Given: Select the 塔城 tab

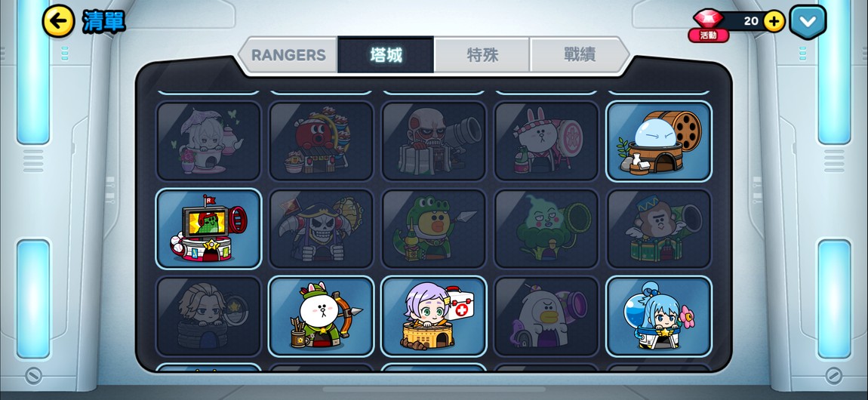Looking at the screenshot, I should (x=386, y=55).
